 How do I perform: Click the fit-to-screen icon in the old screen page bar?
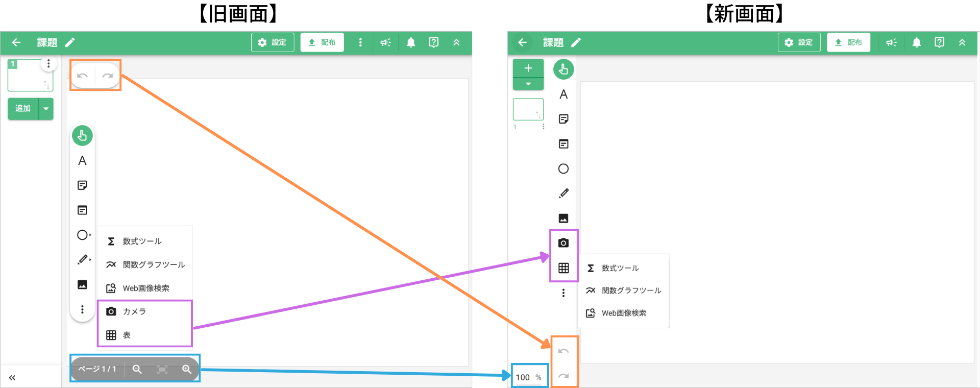(x=162, y=369)
